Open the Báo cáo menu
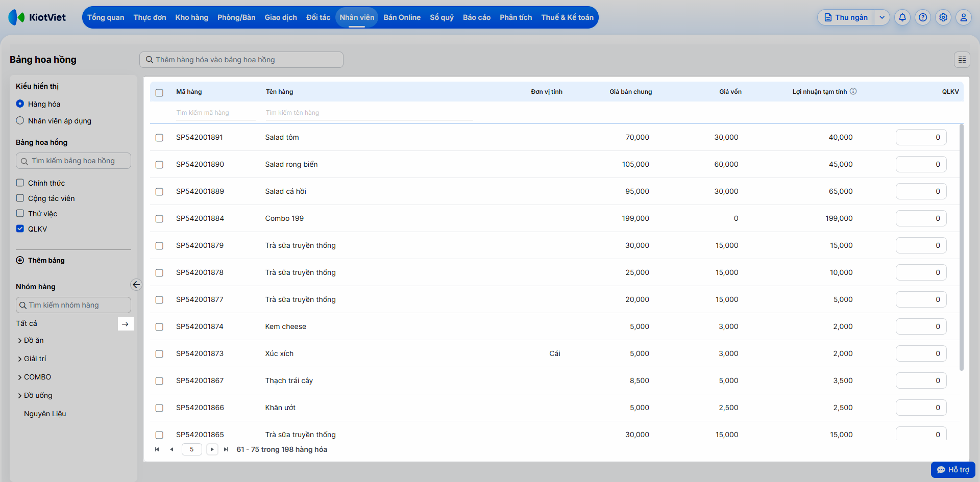Image resolution: width=980 pixels, height=482 pixels. coord(477,17)
